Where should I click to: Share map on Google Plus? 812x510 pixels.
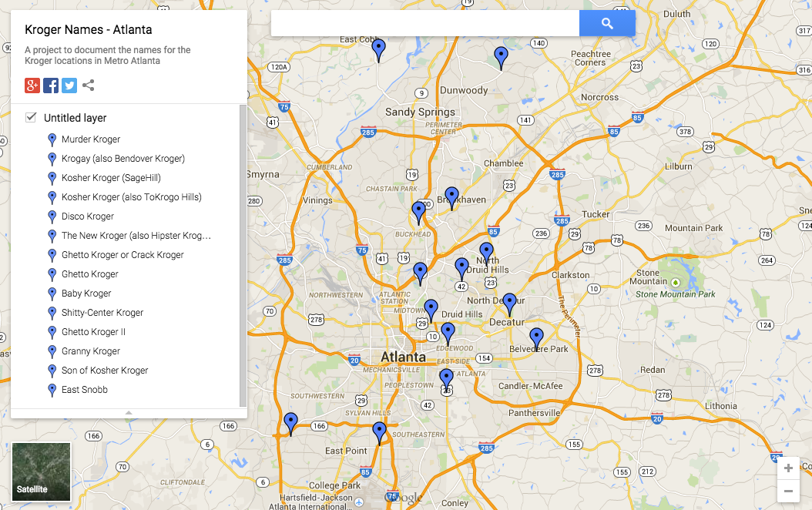coord(32,86)
